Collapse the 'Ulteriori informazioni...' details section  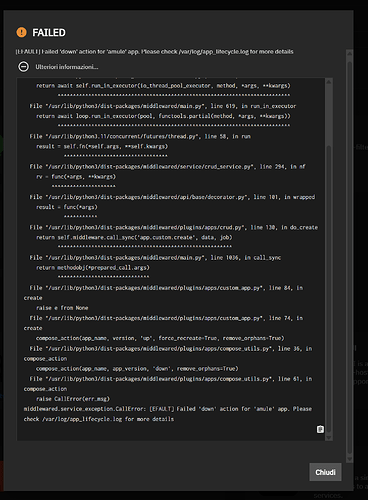pyautogui.click(x=23, y=67)
